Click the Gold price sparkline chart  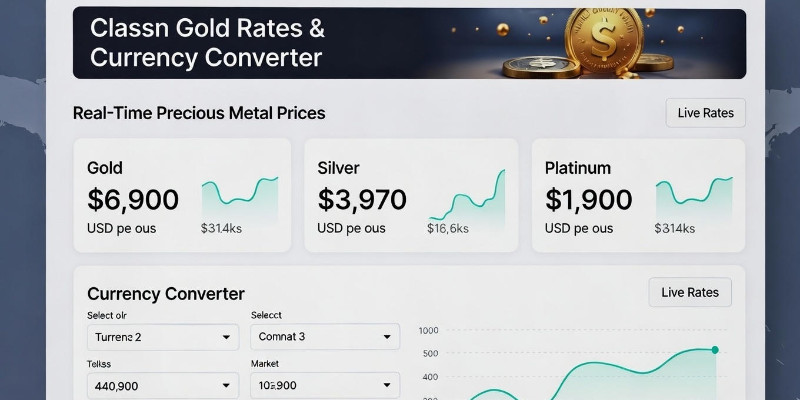[x=240, y=193]
